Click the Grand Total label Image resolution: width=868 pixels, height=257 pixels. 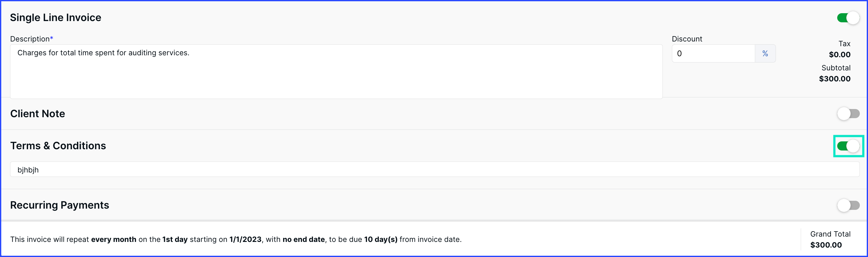click(x=830, y=234)
